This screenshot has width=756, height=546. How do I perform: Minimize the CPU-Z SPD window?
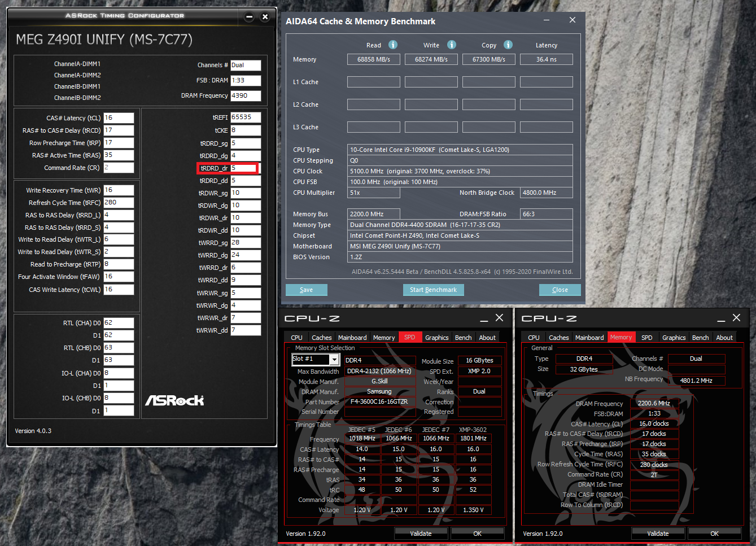[x=484, y=318]
